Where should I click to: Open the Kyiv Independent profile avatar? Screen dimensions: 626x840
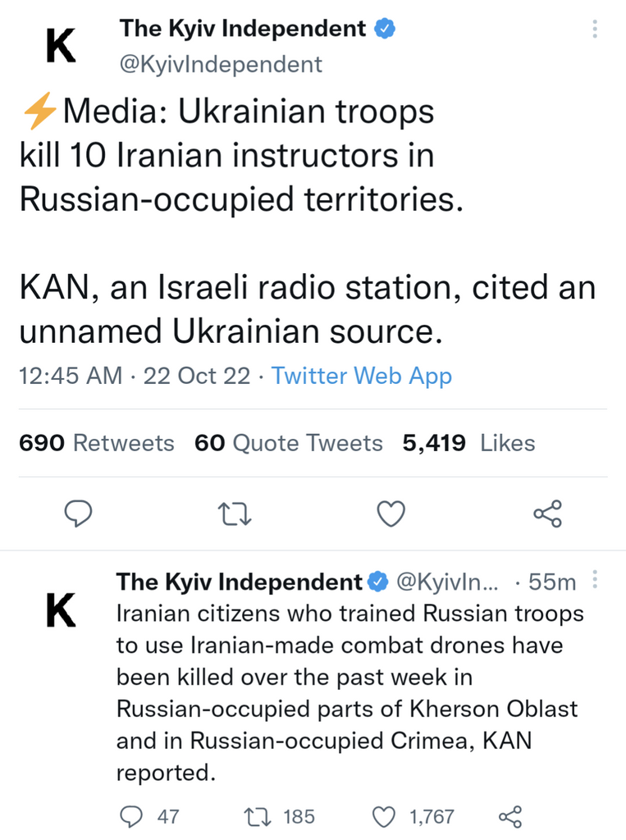point(62,46)
